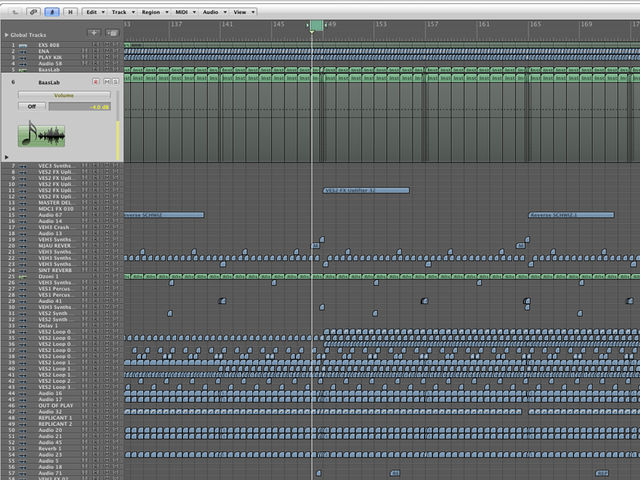Click the BassLab instrument note-waveform icon
Viewport: 640px width, 480px height.
(41, 134)
